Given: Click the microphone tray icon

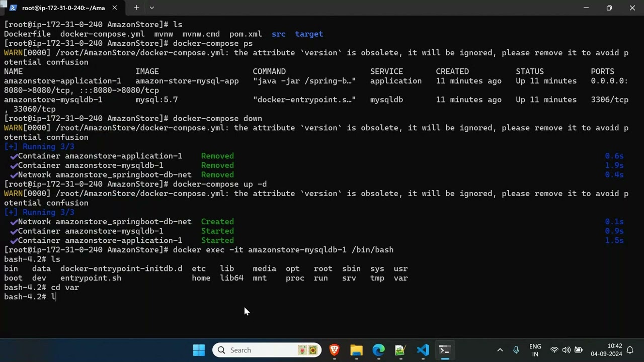Looking at the screenshot, I should coord(516,350).
